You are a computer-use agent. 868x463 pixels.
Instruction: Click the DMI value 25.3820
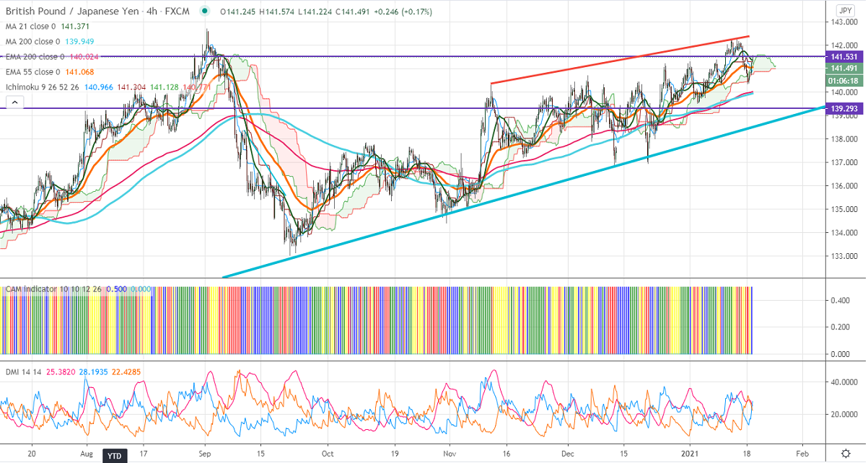click(x=62, y=371)
